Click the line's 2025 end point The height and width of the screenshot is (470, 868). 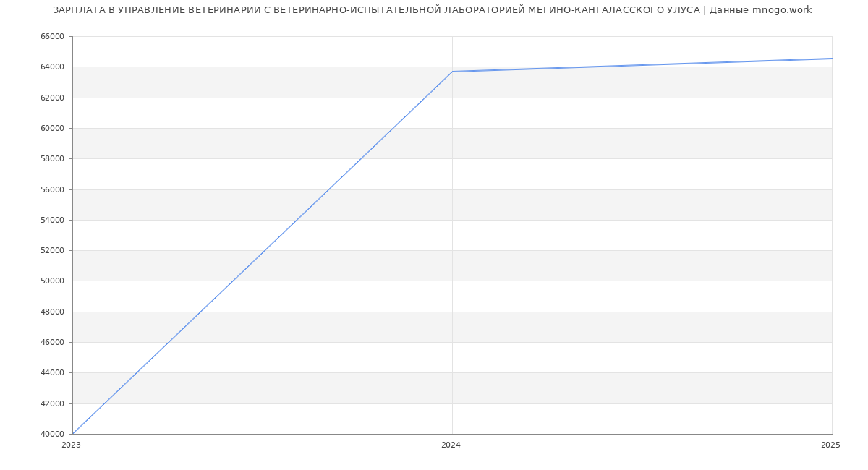(x=831, y=59)
